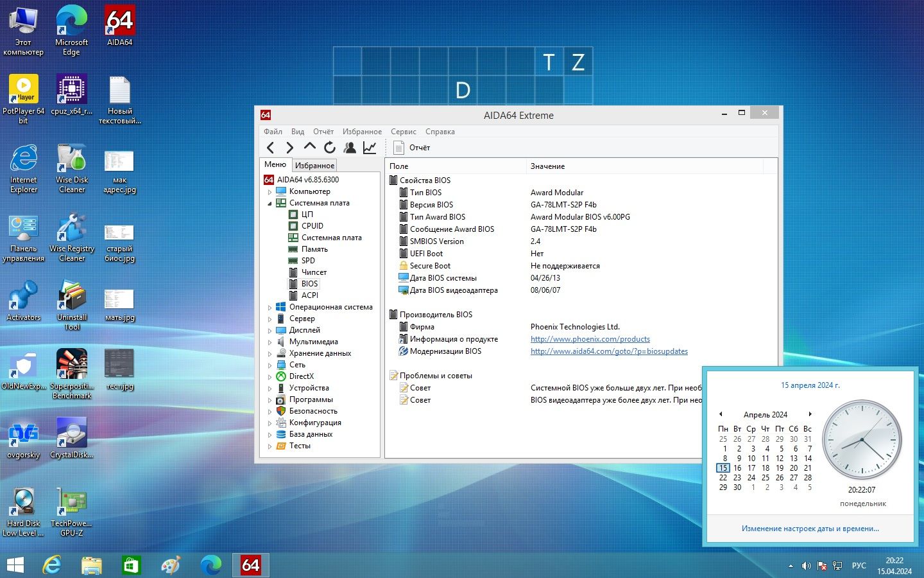The image size is (924, 578).
Task: Expand the Дисплей tree node
Action: 269,330
